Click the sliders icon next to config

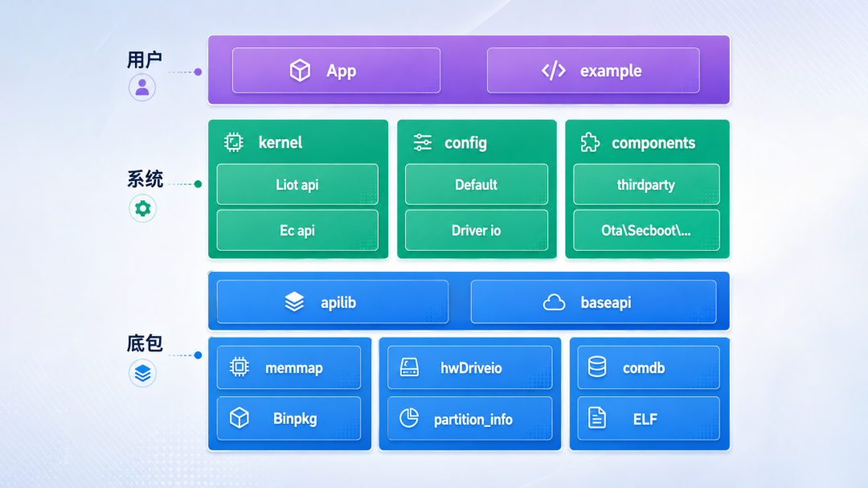click(423, 142)
